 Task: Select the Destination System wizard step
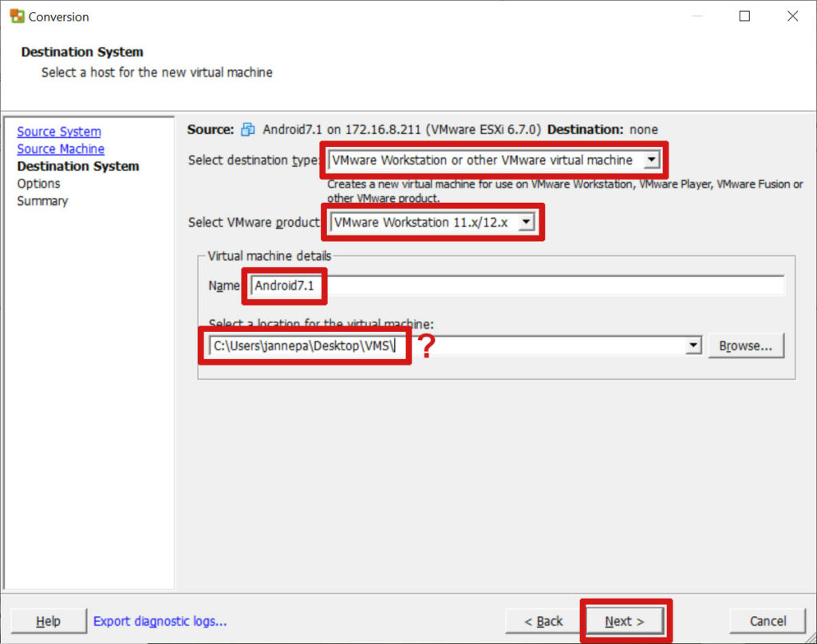pos(78,166)
